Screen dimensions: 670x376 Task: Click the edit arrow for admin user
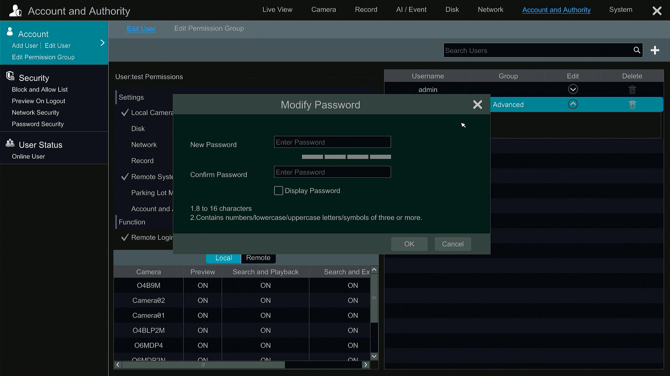pyautogui.click(x=573, y=89)
